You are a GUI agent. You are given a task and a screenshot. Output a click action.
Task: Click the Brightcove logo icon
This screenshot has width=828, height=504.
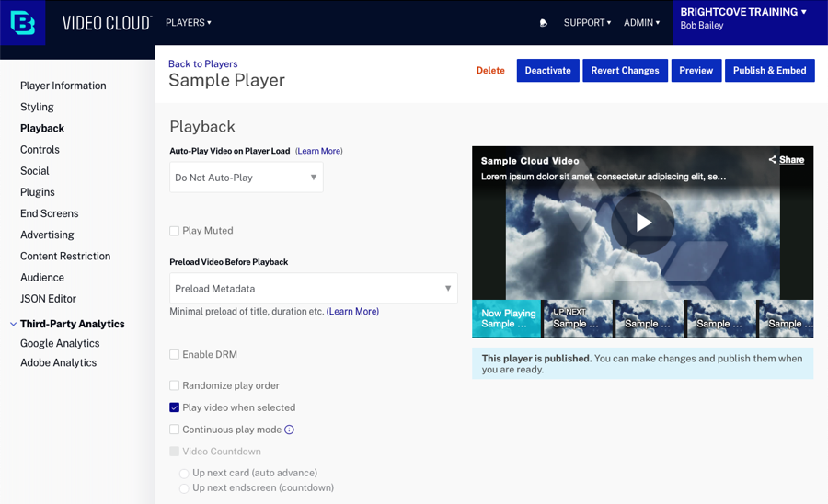[22, 22]
